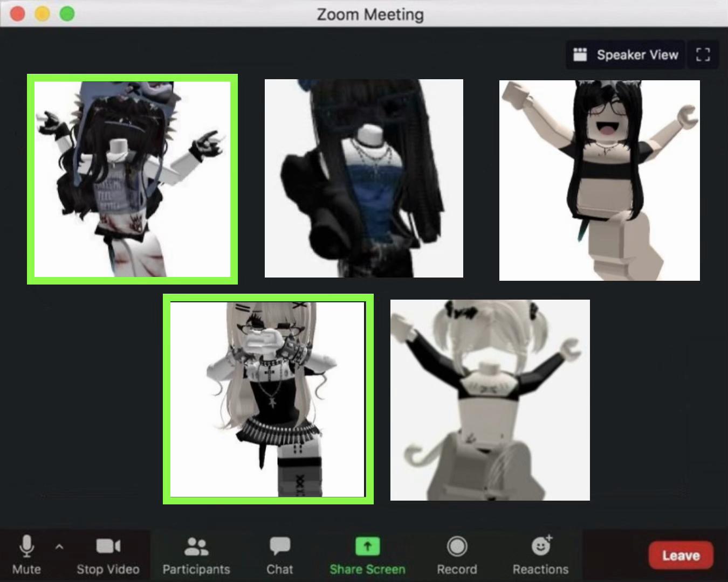Select video tile of blonde avatar in black skirt
The height and width of the screenshot is (582, 728).
[268, 399]
